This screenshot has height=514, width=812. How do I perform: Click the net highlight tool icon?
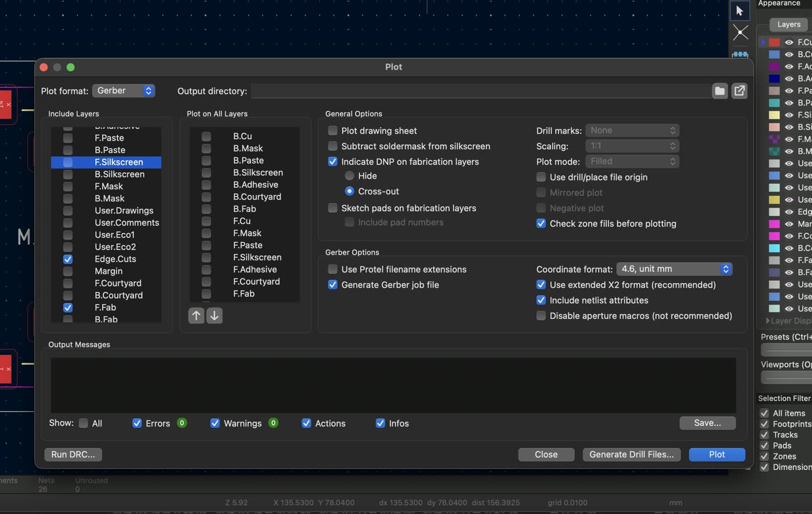pos(739,55)
